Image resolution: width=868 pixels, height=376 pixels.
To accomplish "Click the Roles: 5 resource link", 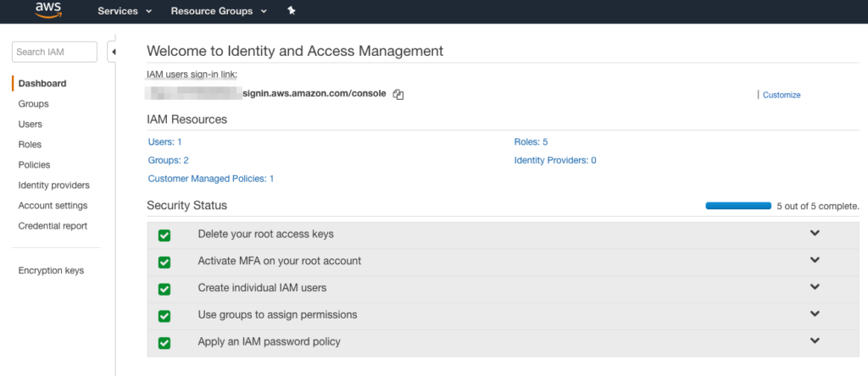I will pyautogui.click(x=531, y=142).
